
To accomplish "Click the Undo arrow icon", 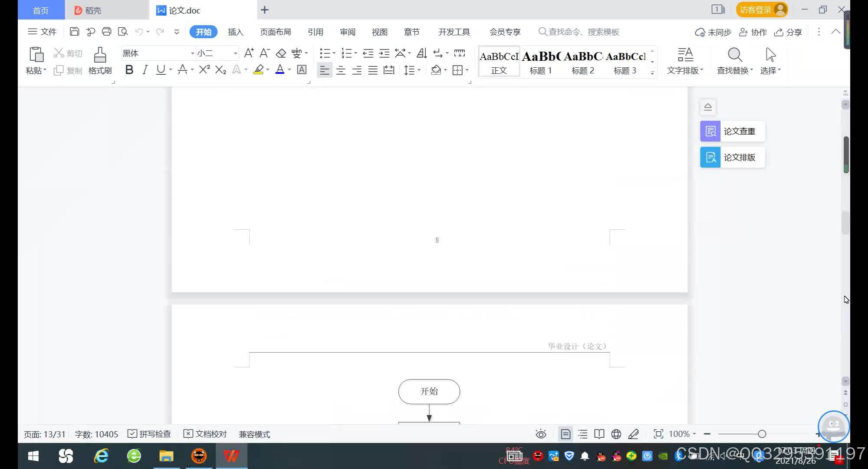I will (x=139, y=32).
